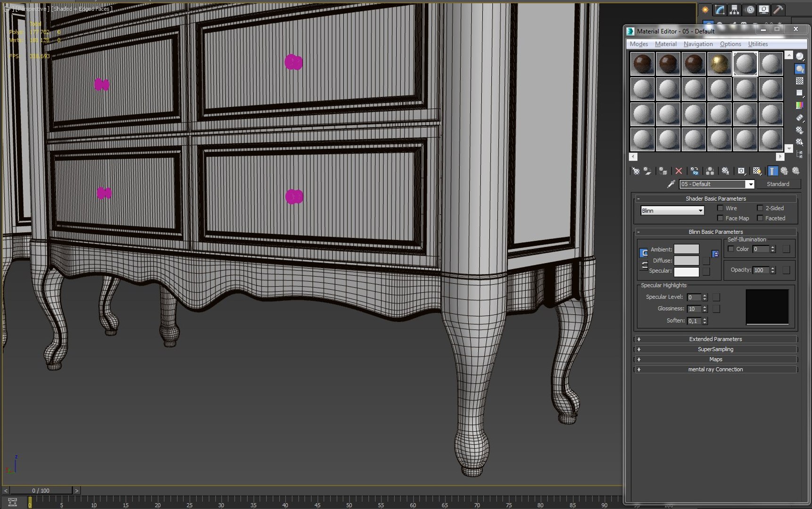Viewport: 812px width, 509px height.
Task: Enable Self-Illumination Color checkbox
Action: (731, 249)
